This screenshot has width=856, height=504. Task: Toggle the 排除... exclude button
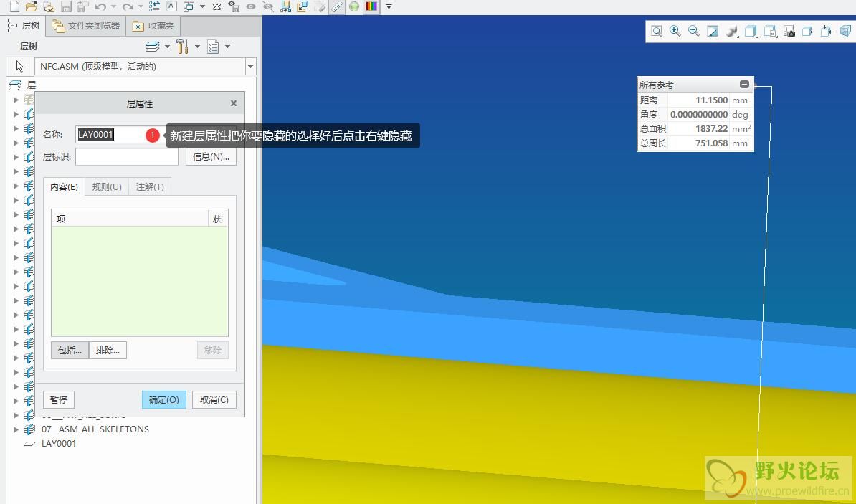(108, 350)
